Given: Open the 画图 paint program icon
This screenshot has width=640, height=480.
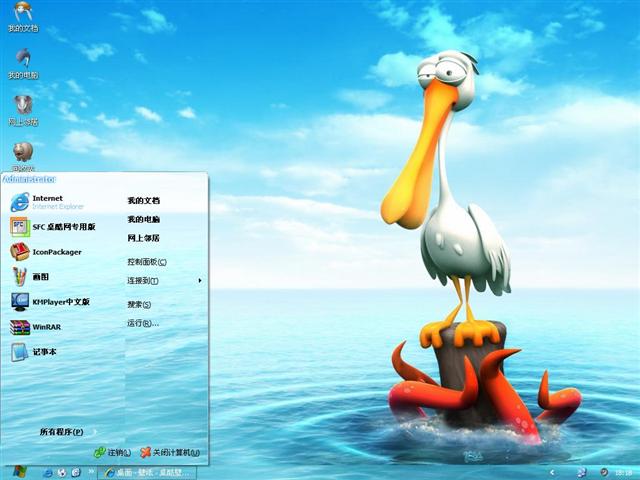Looking at the screenshot, I should click(20, 277).
